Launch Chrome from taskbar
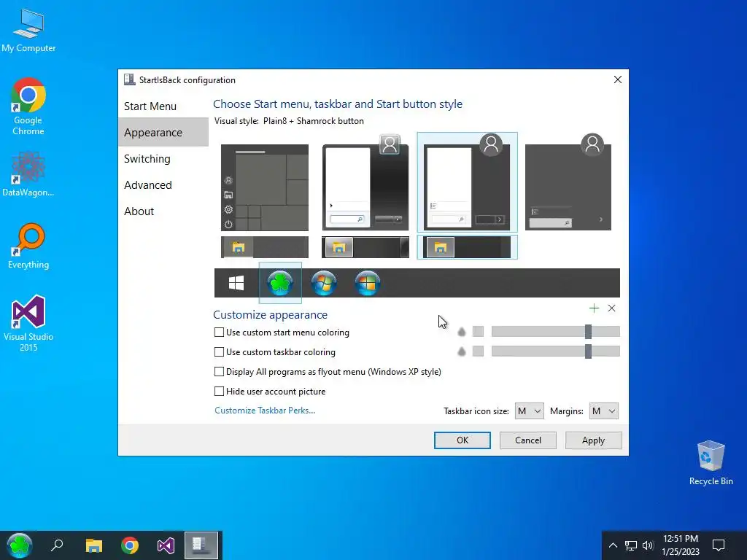Screen dimensions: 747x560 pyautogui.click(x=130, y=545)
